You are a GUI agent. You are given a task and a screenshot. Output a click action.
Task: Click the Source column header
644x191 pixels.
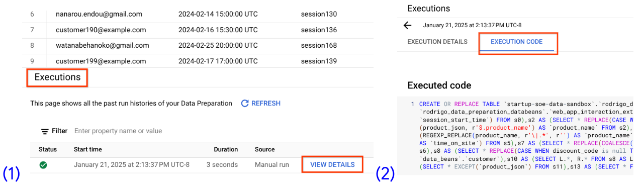pyautogui.click(x=264, y=149)
